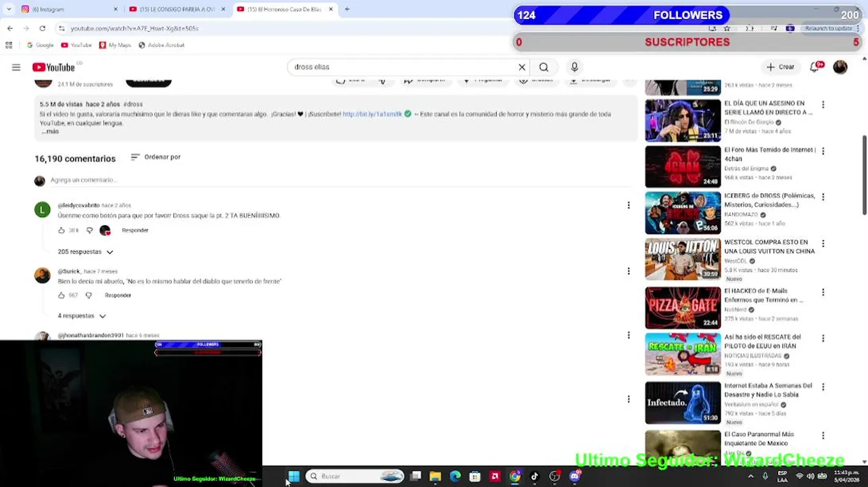The width and height of the screenshot is (868, 487).
Task: Open the Adobe Acrobat bookmark
Action: 162,45
